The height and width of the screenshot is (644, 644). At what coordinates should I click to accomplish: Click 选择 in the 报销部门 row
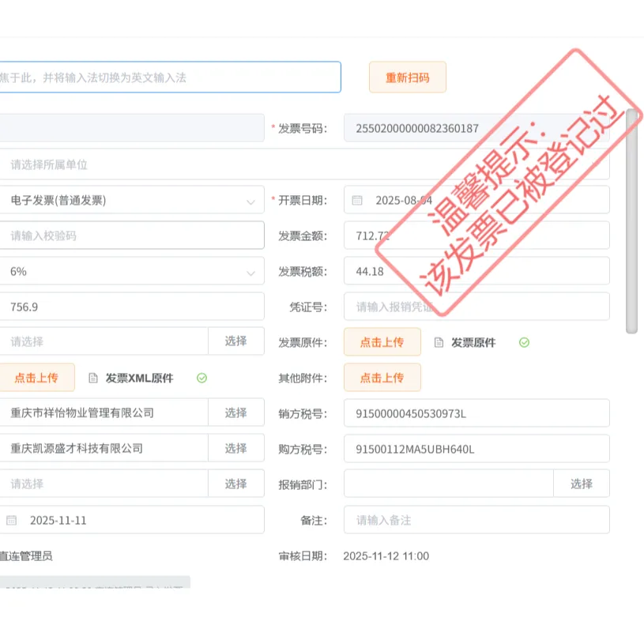582,484
